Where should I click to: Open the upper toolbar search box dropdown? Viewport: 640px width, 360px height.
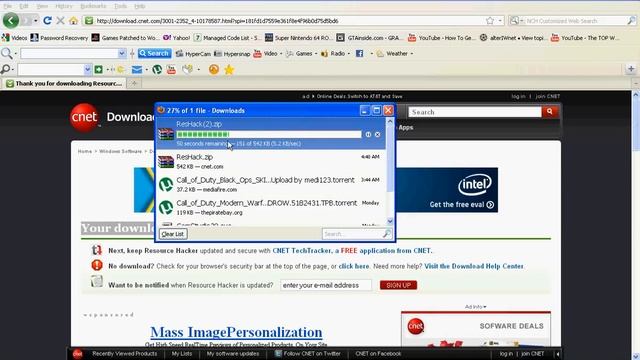[x=122, y=53]
